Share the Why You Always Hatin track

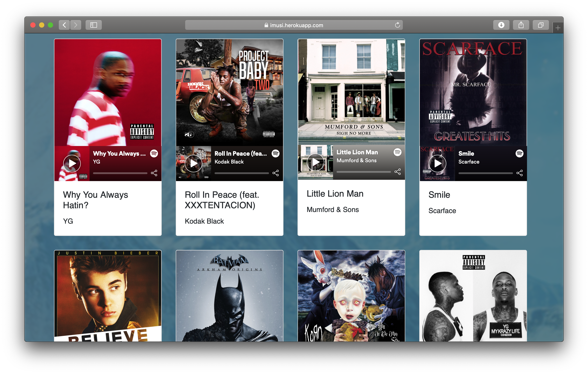coord(154,173)
